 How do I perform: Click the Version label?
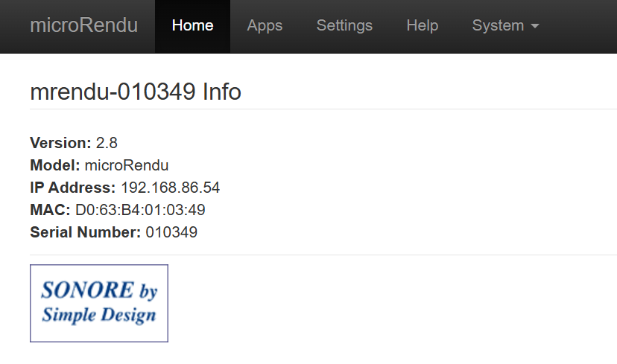(60, 143)
